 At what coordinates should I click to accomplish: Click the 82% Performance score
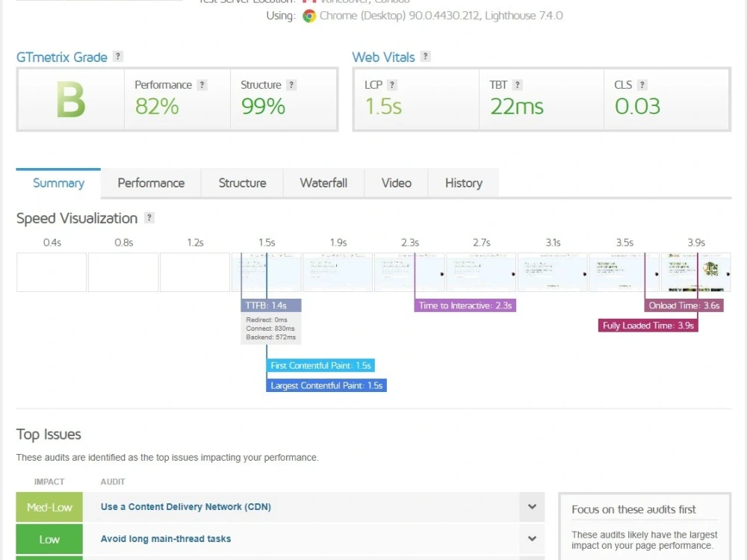click(157, 106)
